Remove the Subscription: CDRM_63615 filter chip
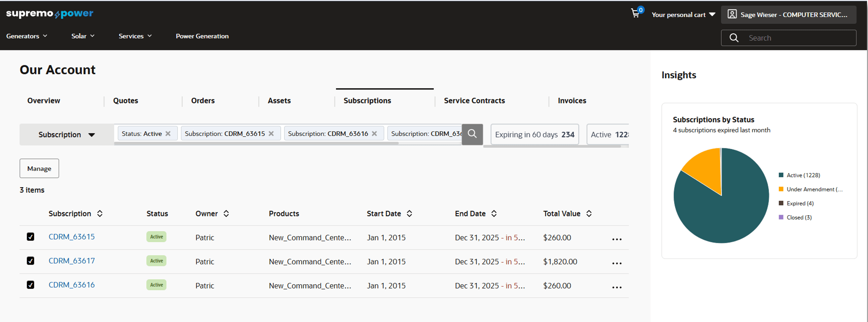 point(272,133)
